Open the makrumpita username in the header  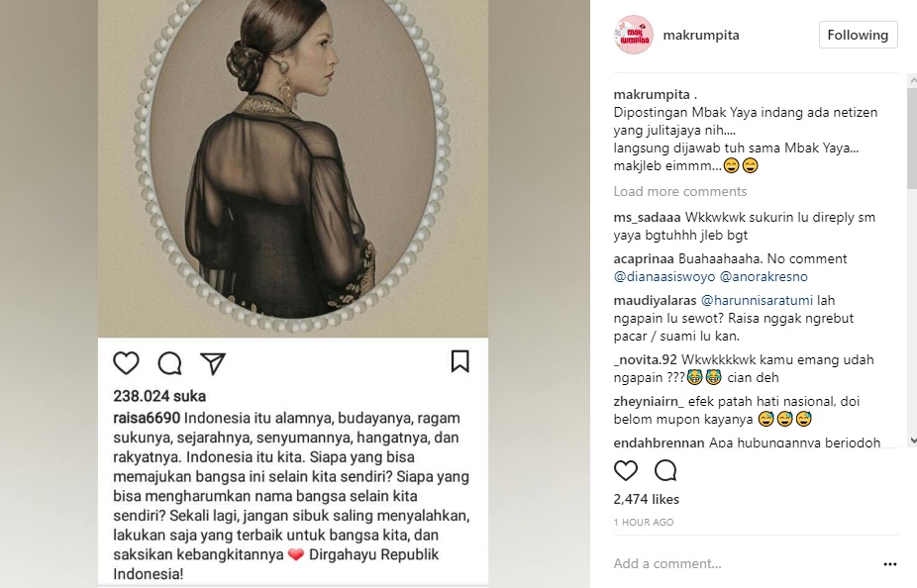(700, 35)
